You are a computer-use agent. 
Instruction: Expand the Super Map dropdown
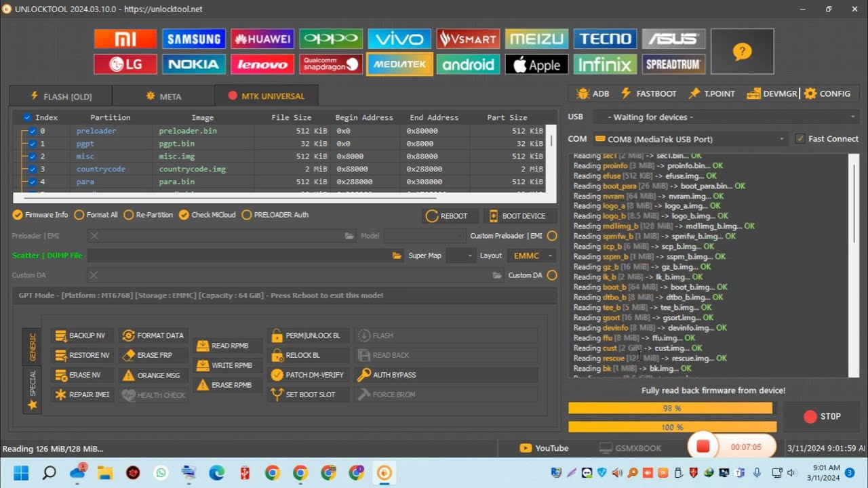(x=460, y=256)
